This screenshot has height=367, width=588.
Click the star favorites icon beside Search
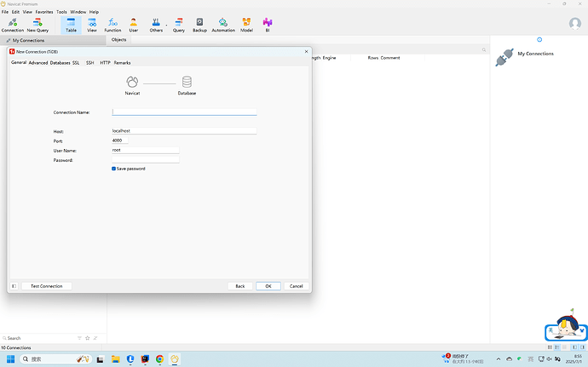click(88, 338)
